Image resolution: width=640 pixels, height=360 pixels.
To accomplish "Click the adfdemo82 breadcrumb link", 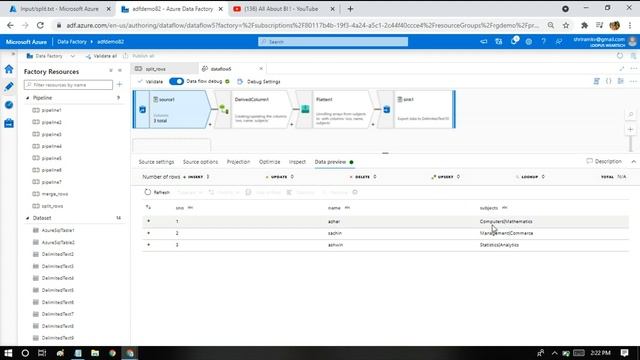I will [111, 42].
